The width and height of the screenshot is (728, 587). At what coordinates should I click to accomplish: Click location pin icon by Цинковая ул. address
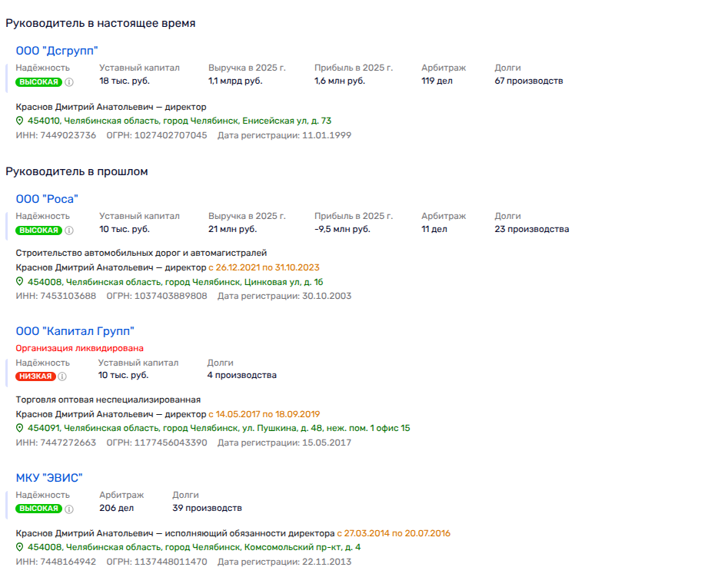click(x=21, y=282)
